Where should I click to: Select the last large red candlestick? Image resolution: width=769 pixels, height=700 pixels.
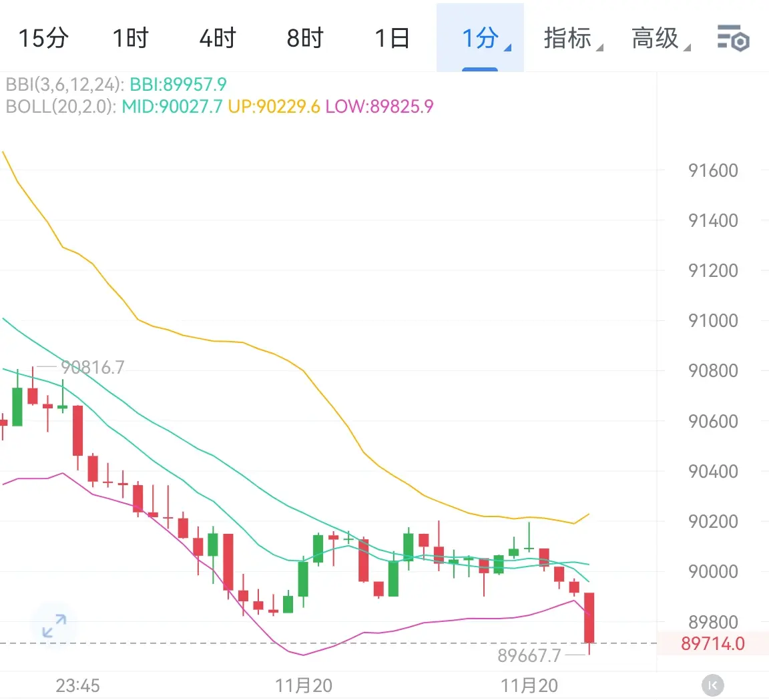[x=589, y=618]
